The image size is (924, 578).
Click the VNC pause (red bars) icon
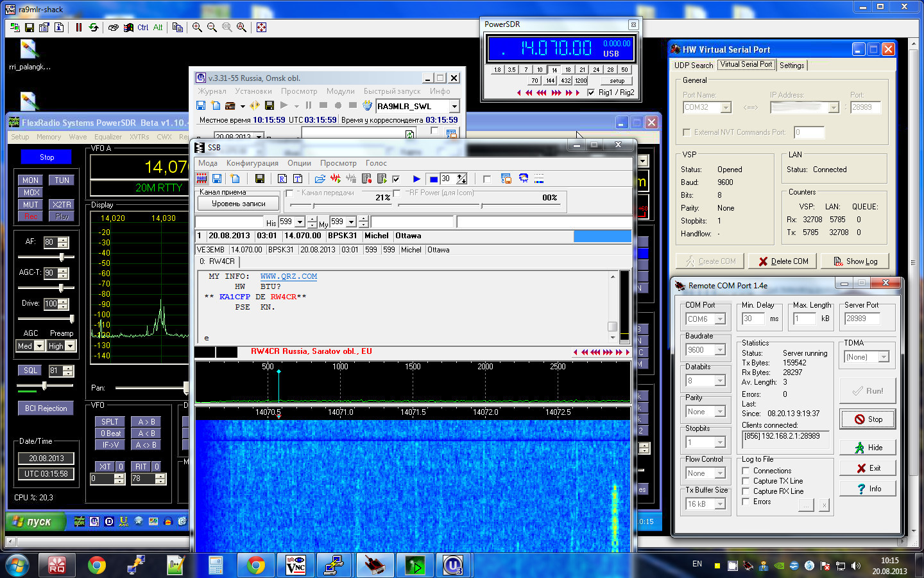pyautogui.click(x=79, y=28)
